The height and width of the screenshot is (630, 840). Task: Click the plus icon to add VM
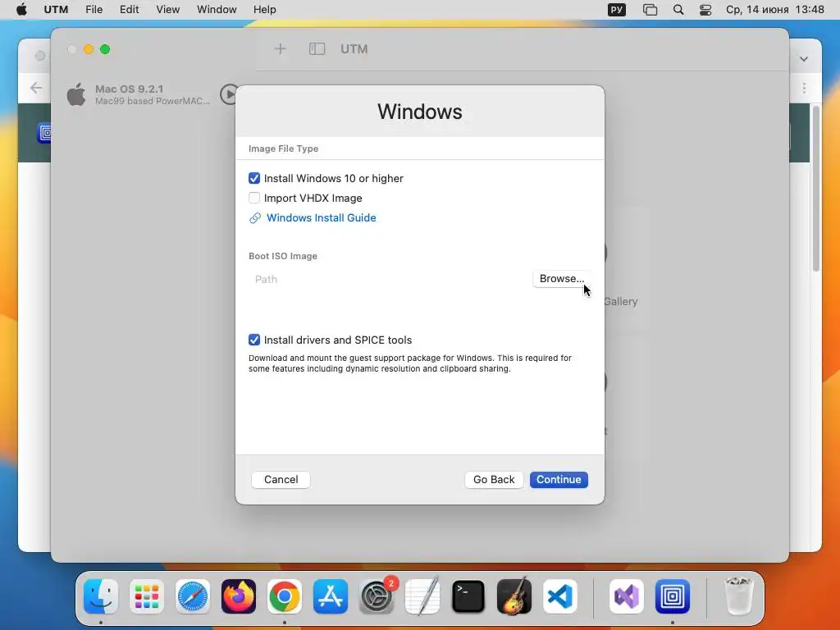281,49
